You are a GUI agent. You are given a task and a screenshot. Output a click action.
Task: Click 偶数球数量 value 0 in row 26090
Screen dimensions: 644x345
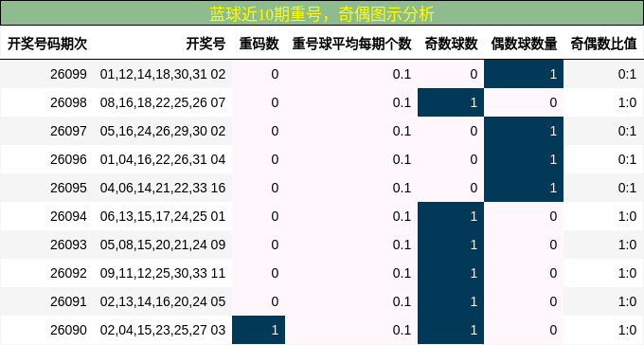(553, 330)
